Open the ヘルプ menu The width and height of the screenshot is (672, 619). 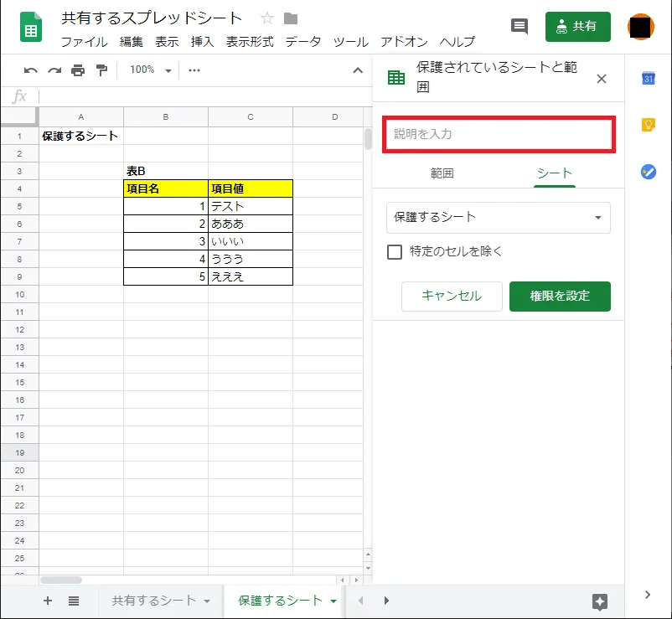(x=457, y=42)
